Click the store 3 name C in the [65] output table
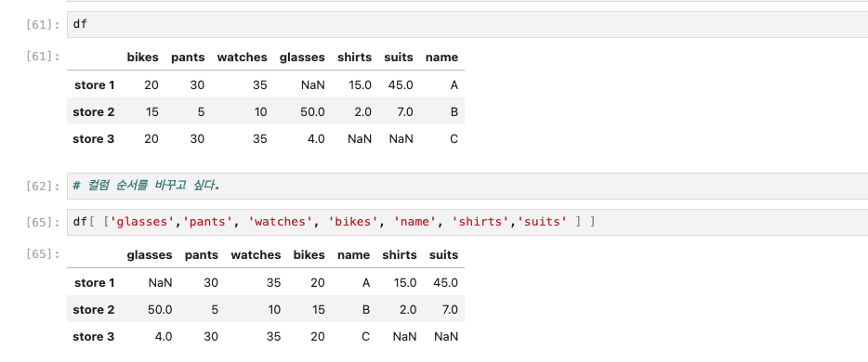Viewport: 868px width, 362px height. pyautogui.click(x=365, y=337)
